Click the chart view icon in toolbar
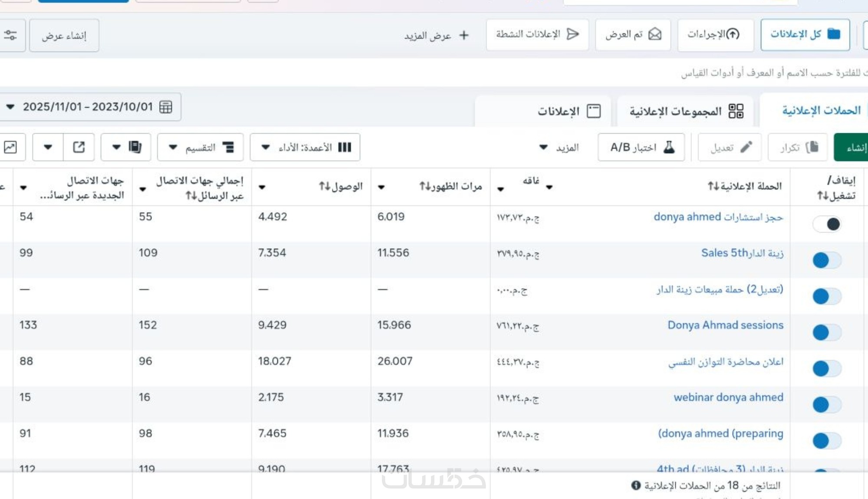 click(10, 147)
